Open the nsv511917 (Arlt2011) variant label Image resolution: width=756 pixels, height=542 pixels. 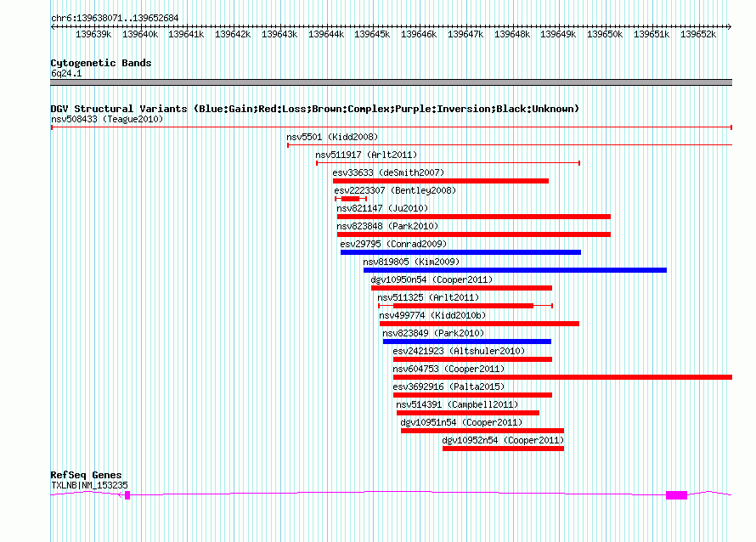(366, 155)
